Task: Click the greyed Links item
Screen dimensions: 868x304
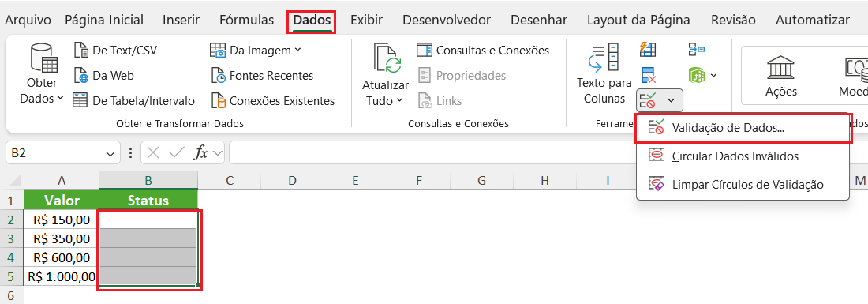Action: pos(440,101)
